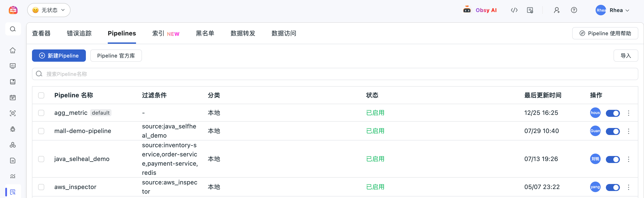Focus the 搜索Pipeline名称 search field

click(335, 74)
